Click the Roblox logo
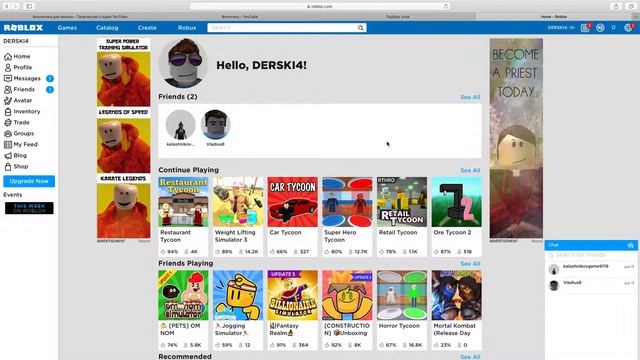Viewport: 640px width, 360px height. point(23,28)
